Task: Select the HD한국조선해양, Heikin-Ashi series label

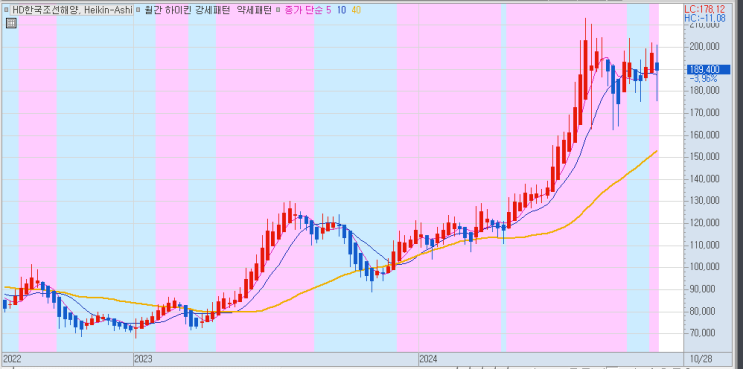Action: (72, 10)
